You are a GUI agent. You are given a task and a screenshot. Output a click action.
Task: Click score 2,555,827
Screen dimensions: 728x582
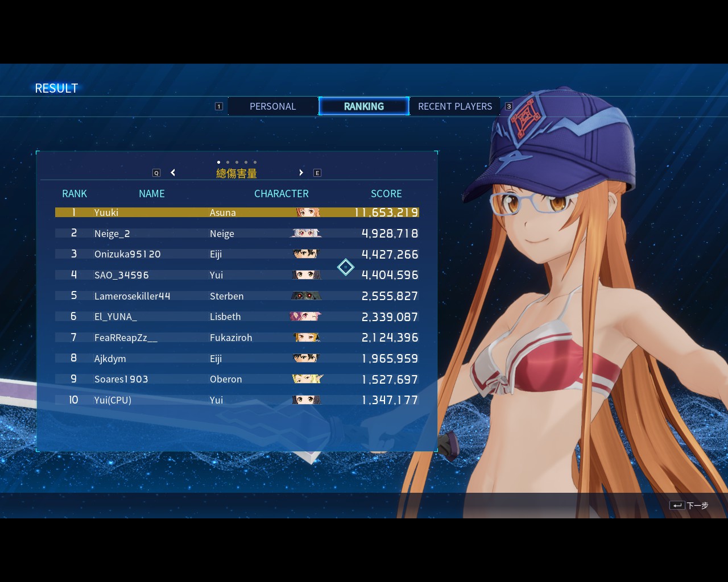(390, 296)
